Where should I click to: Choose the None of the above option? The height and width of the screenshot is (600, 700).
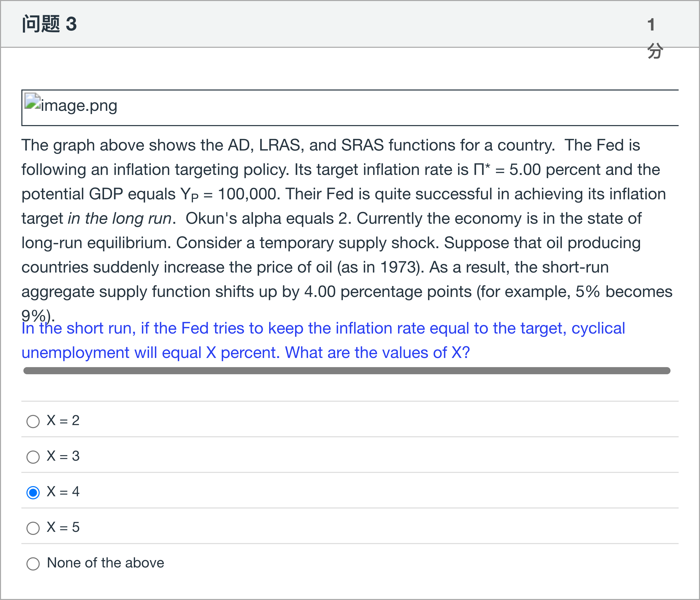tap(33, 564)
